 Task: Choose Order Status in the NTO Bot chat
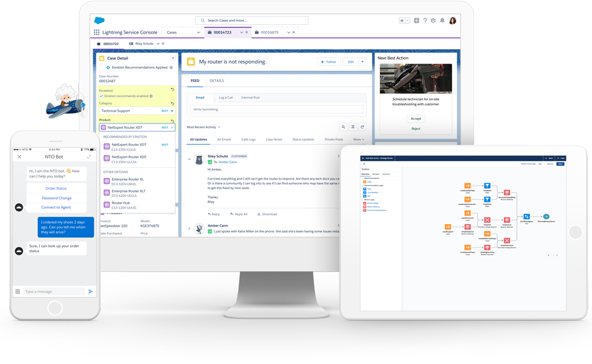[57, 188]
